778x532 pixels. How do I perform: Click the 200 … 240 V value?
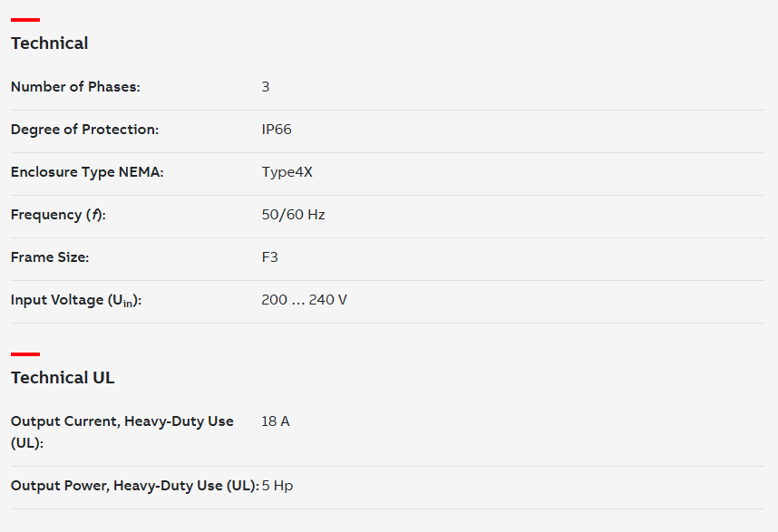304,300
